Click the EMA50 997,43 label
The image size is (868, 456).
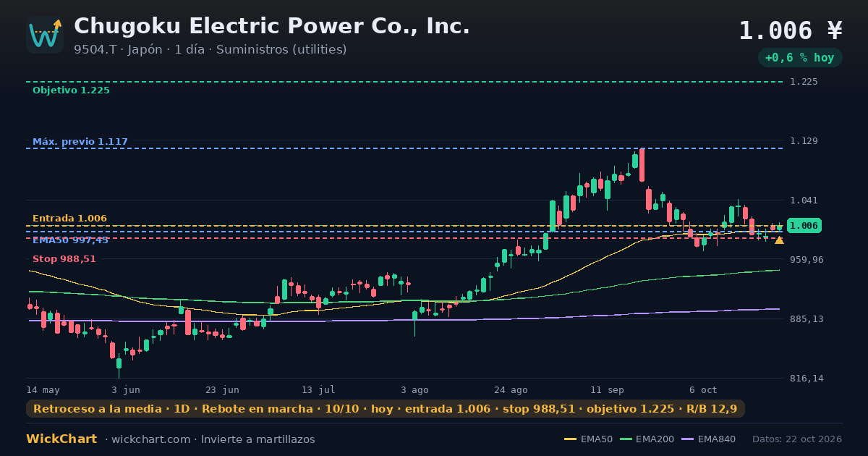coord(70,240)
